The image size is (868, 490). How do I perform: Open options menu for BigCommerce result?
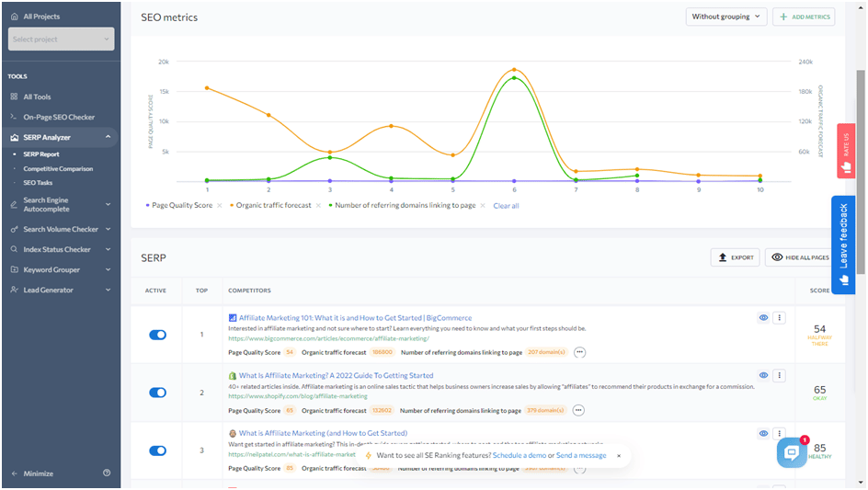tap(780, 318)
